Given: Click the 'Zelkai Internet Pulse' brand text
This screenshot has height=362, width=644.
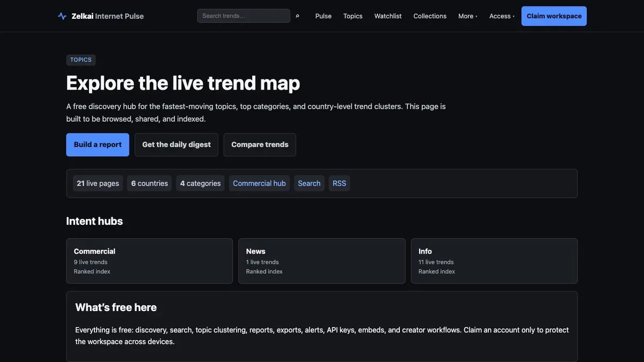Looking at the screenshot, I should [x=108, y=16].
